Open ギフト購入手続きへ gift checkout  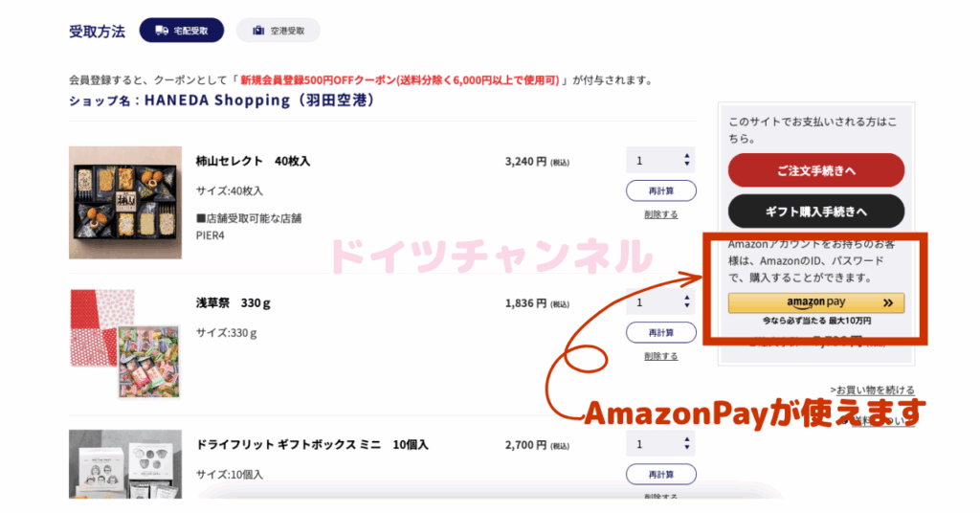click(x=815, y=212)
